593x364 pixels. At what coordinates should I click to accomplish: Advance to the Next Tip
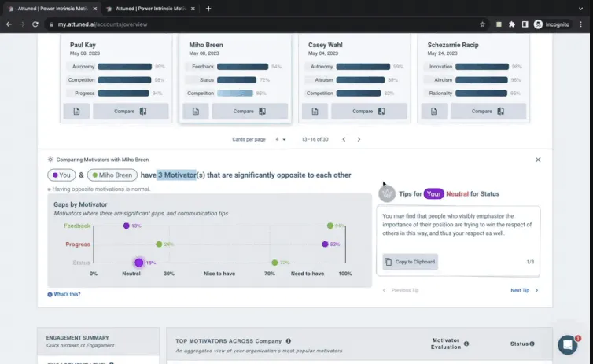(524, 290)
